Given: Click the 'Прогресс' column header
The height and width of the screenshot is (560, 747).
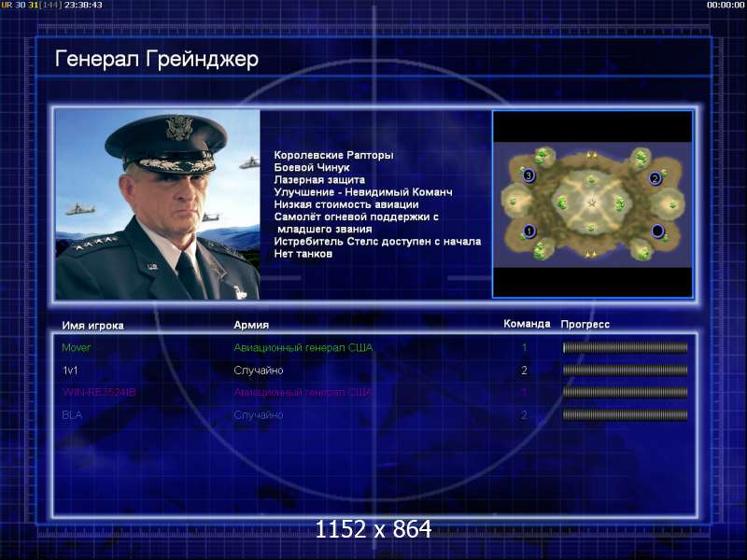Looking at the screenshot, I should coord(585,324).
